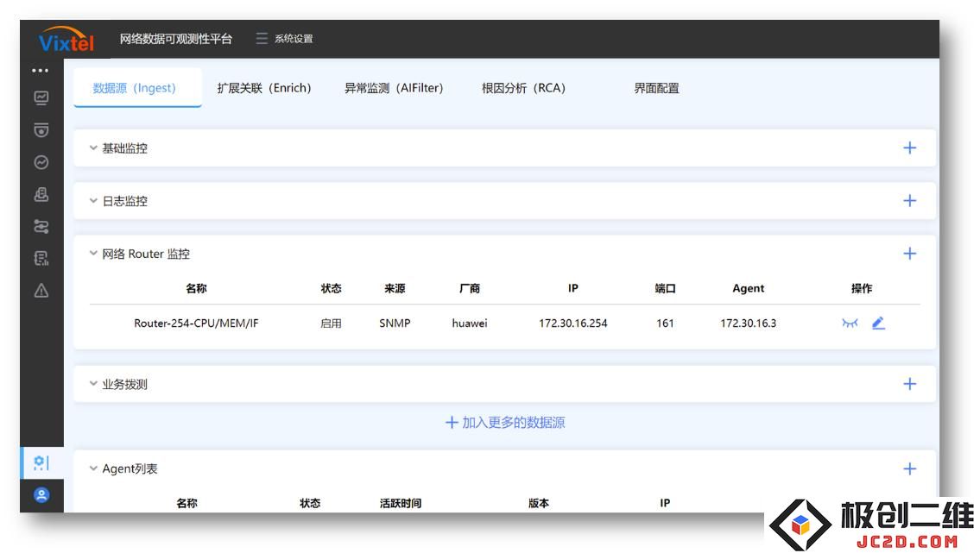Click the 业务拨测 section title
The width and height of the screenshot is (980, 553).
[125, 384]
